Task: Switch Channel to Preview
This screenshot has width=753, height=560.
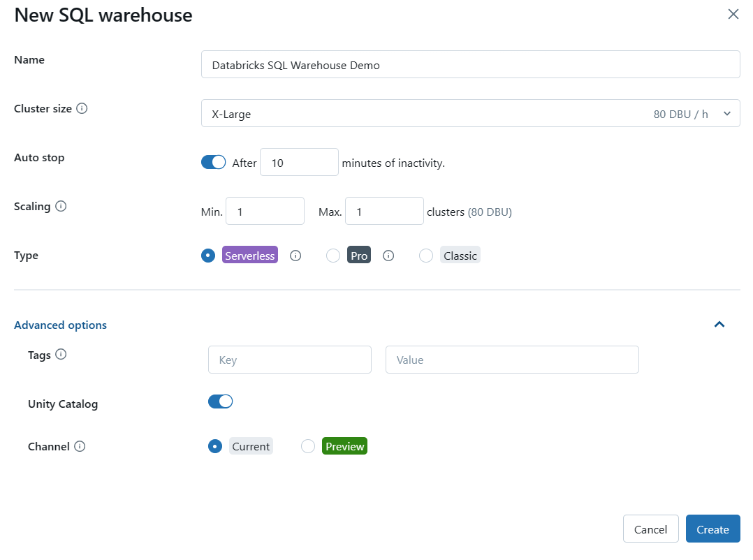Action: click(x=307, y=445)
